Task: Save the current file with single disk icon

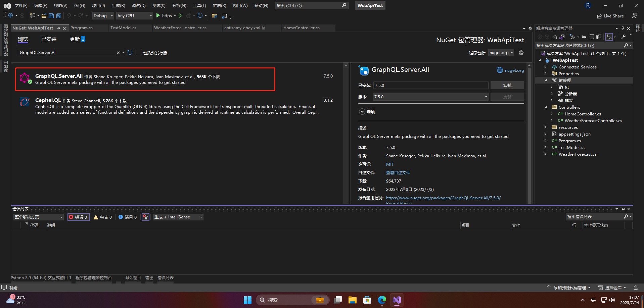Action: [51, 16]
